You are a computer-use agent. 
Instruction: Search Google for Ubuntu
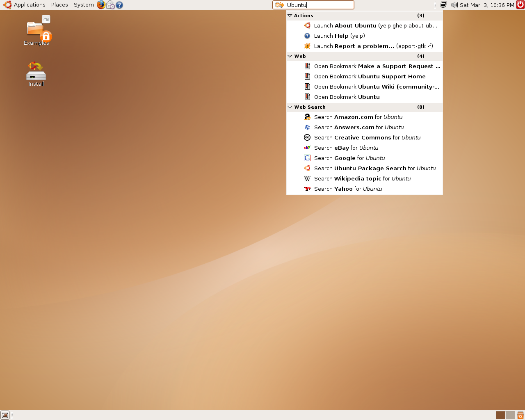click(365, 158)
